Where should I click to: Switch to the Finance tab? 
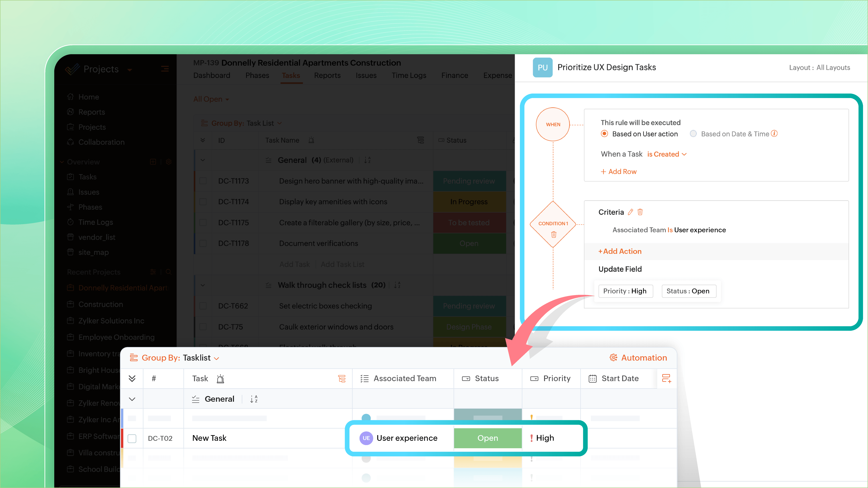point(455,75)
